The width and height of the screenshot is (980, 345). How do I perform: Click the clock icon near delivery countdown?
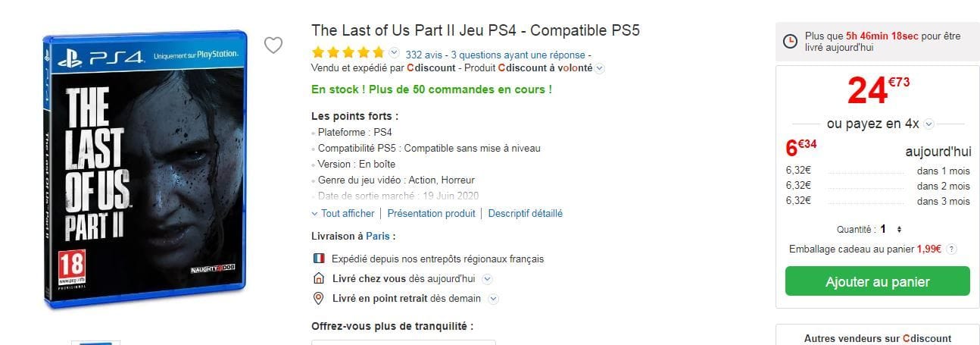789,42
